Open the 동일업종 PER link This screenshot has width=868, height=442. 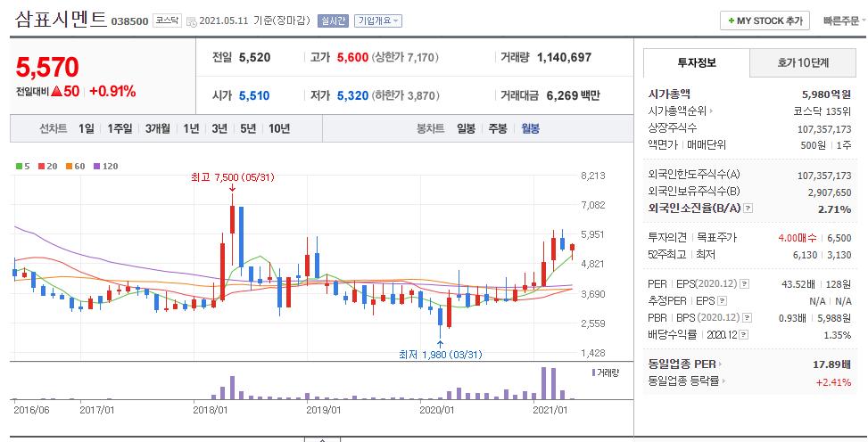point(685,364)
